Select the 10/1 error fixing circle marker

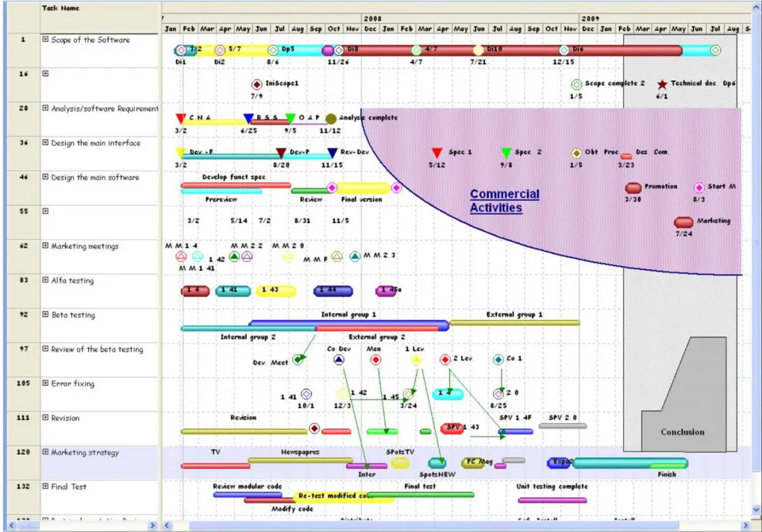[x=306, y=394]
